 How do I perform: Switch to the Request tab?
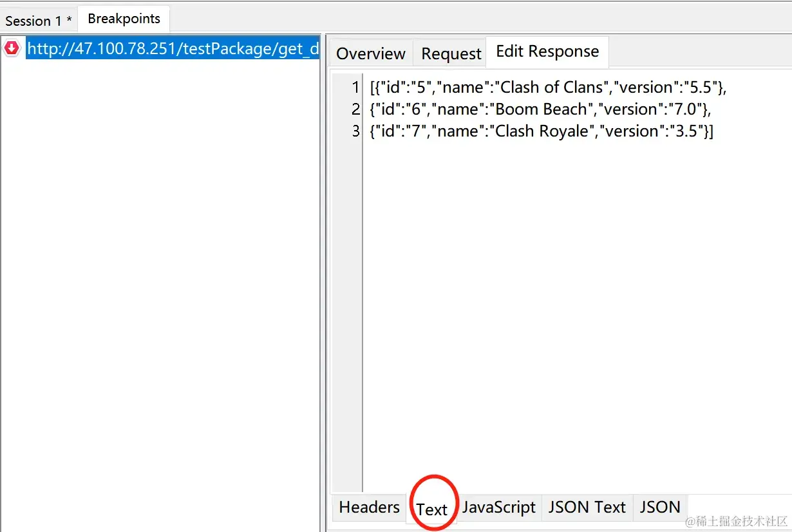pyautogui.click(x=451, y=53)
